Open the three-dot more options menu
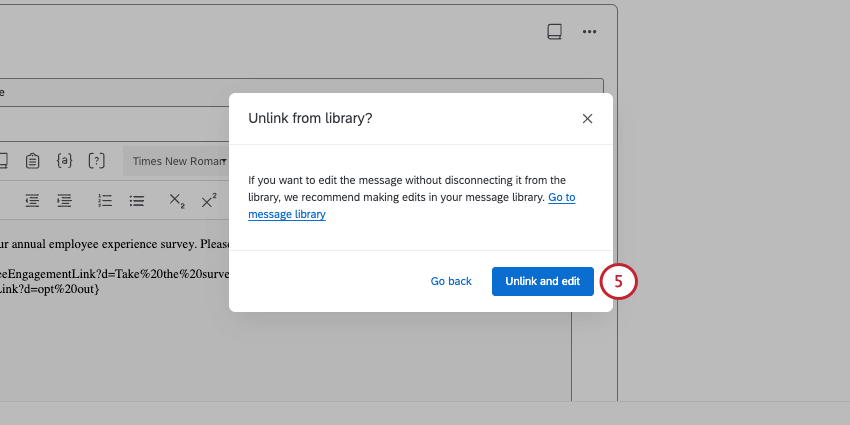The width and height of the screenshot is (850, 425). pos(589,32)
